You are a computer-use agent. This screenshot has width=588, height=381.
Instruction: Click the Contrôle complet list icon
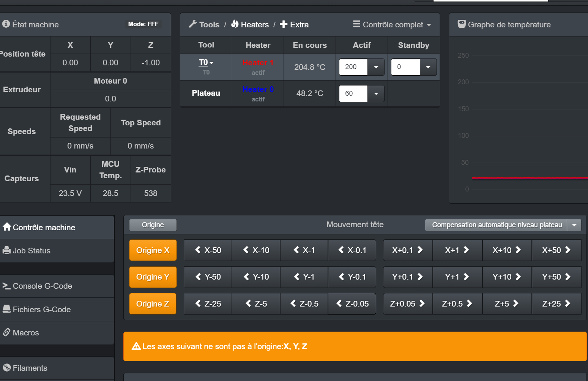[x=356, y=24]
